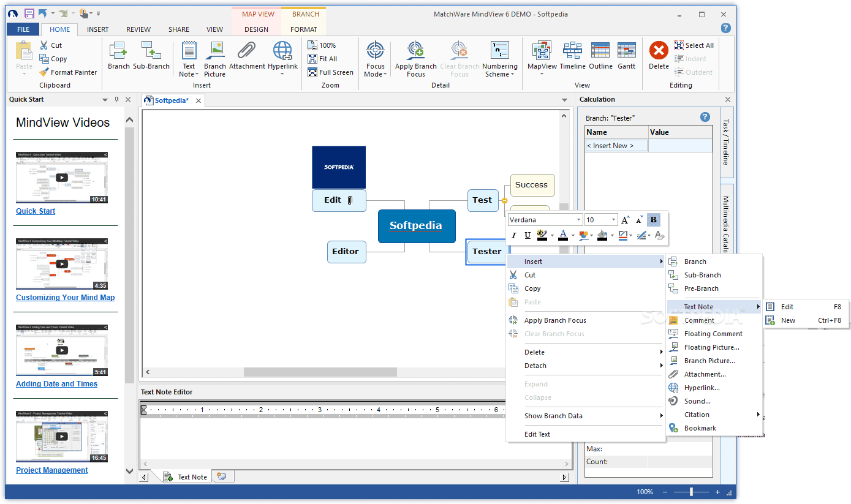This screenshot has height=504, width=851.
Task: Open the Project Management link
Action: pyautogui.click(x=52, y=470)
